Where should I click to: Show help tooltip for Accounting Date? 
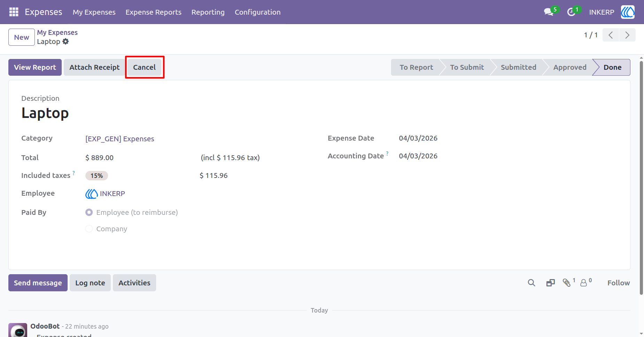pos(387,153)
